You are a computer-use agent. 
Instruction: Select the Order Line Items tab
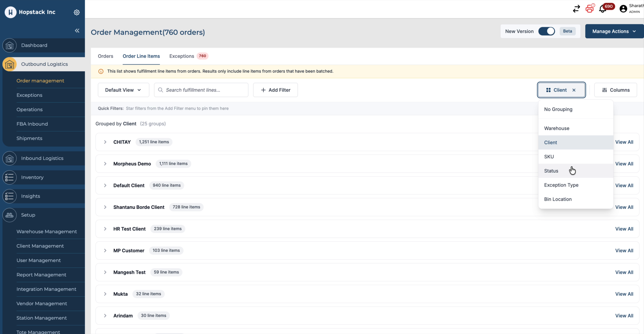click(x=141, y=56)
